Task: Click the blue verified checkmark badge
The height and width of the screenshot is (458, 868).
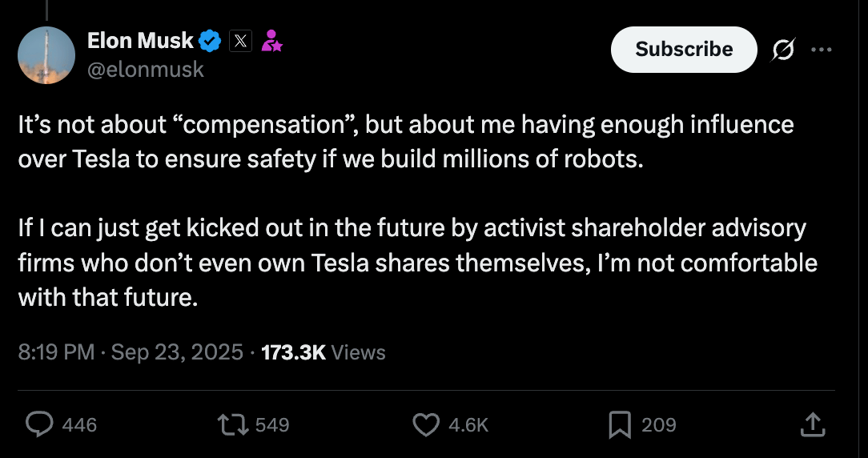Action: point(211,40)
